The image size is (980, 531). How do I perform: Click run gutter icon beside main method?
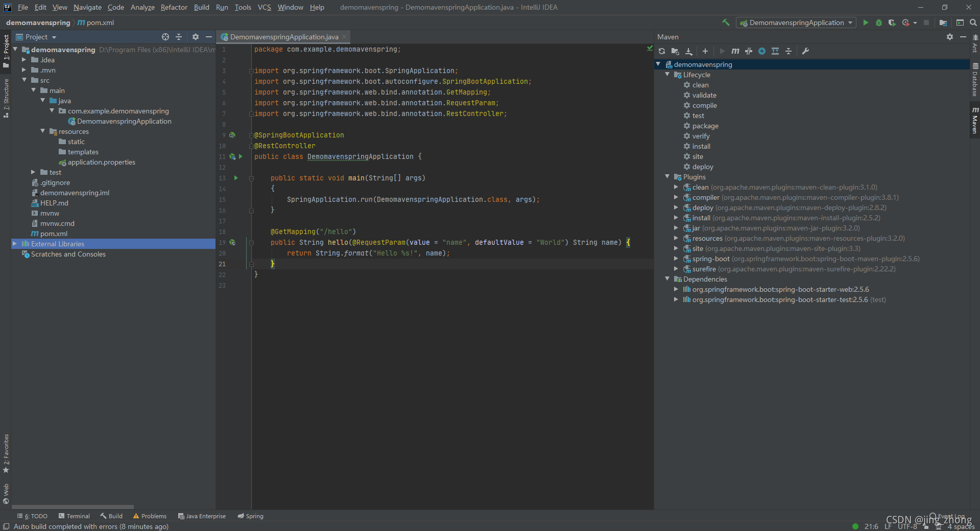pos(236,178)
